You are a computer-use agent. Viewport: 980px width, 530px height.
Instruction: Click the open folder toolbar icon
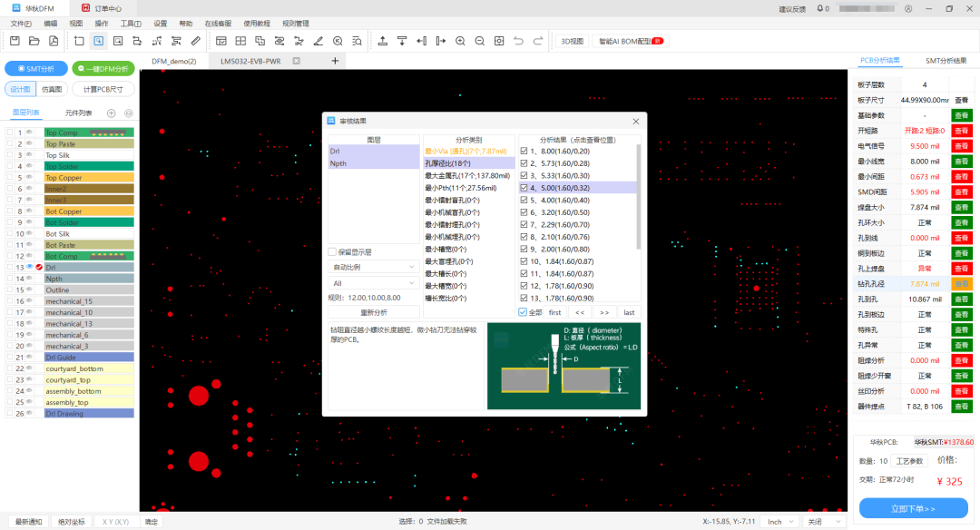click(34, 41)
